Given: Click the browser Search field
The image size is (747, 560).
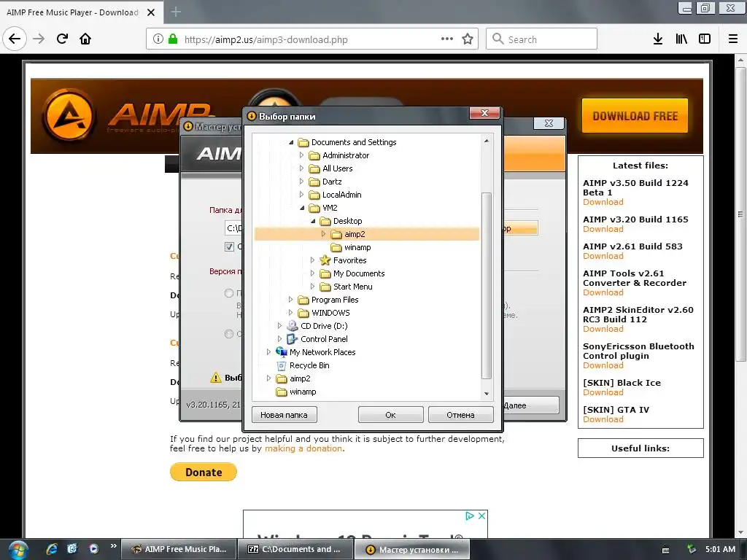Looking at the screenshot, I should point(542,39).
